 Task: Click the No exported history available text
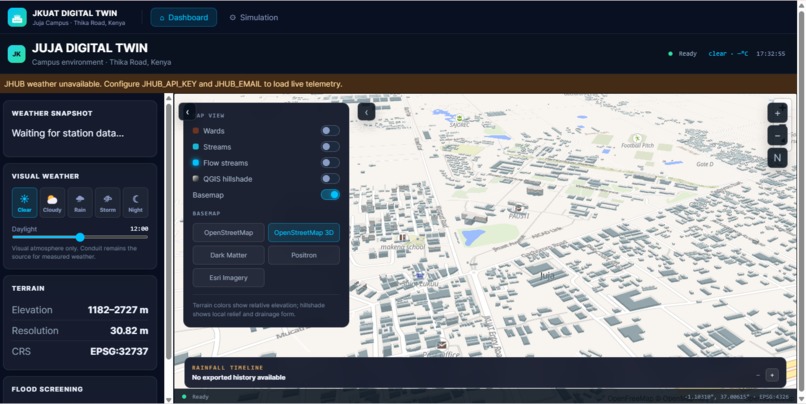point(239,377)
